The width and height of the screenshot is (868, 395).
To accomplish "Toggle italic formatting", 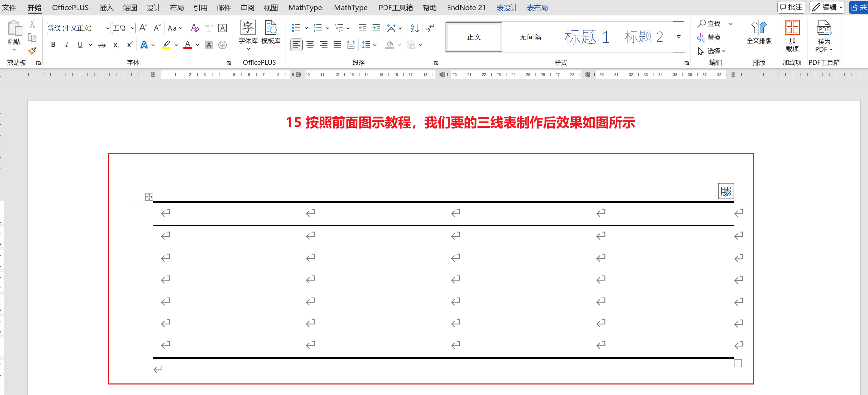I will click(66, 45).
